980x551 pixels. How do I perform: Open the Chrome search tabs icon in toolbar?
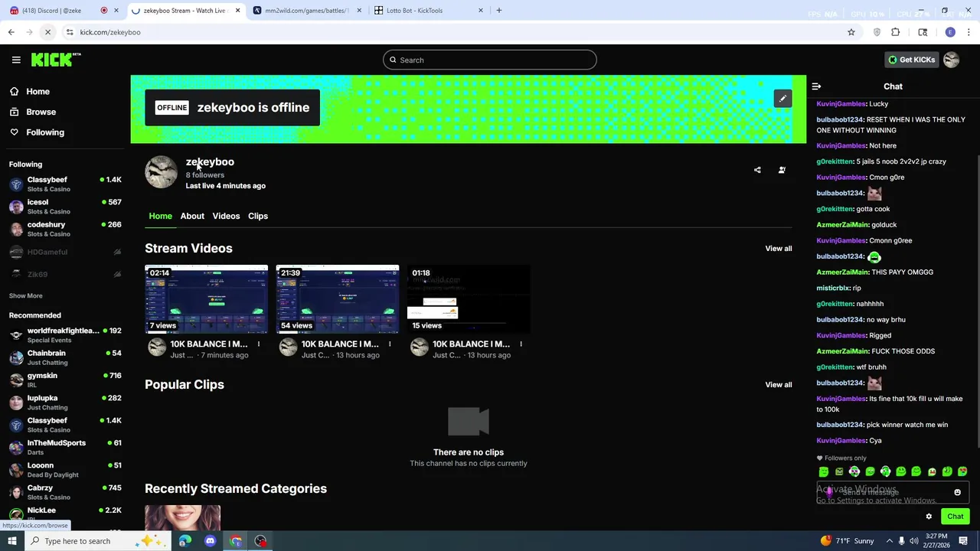(923, 32)
